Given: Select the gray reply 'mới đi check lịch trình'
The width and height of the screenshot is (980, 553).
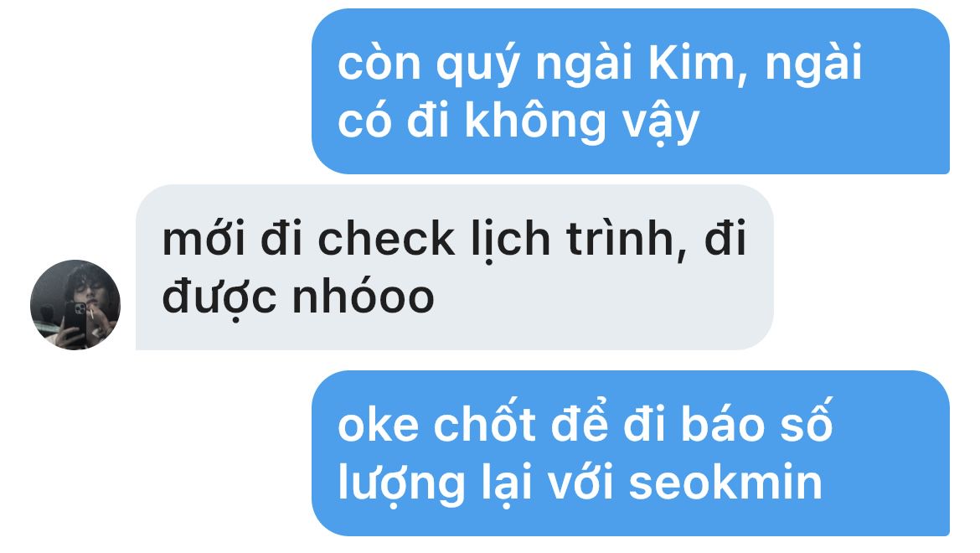Looking at the screenshot, I should click(x=454, y=267).
